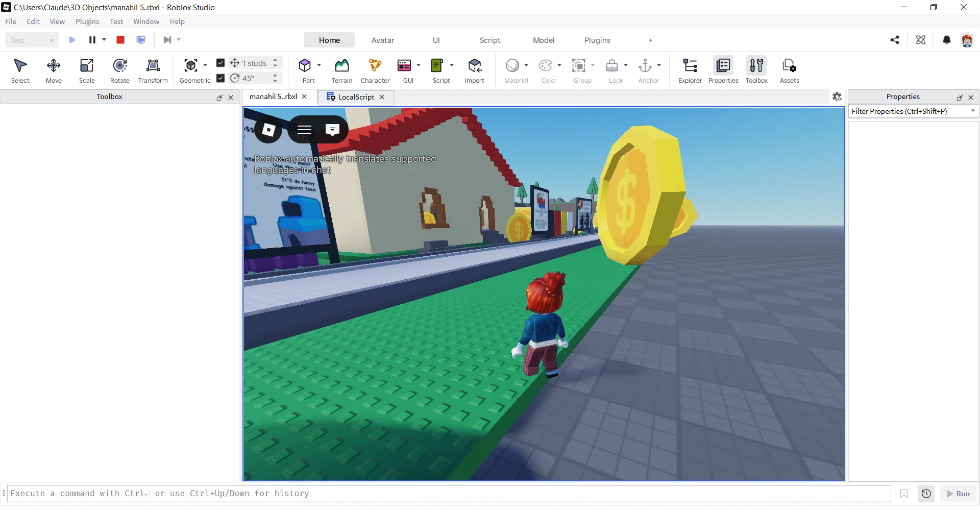
Task: Open in-game chat bubble button
Action: pos(332,130)
